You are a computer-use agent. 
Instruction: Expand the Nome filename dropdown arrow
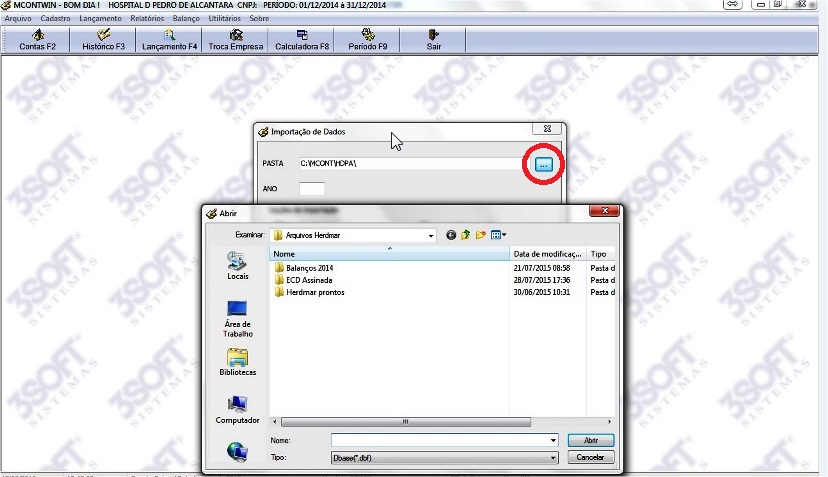tap(553, 441)
